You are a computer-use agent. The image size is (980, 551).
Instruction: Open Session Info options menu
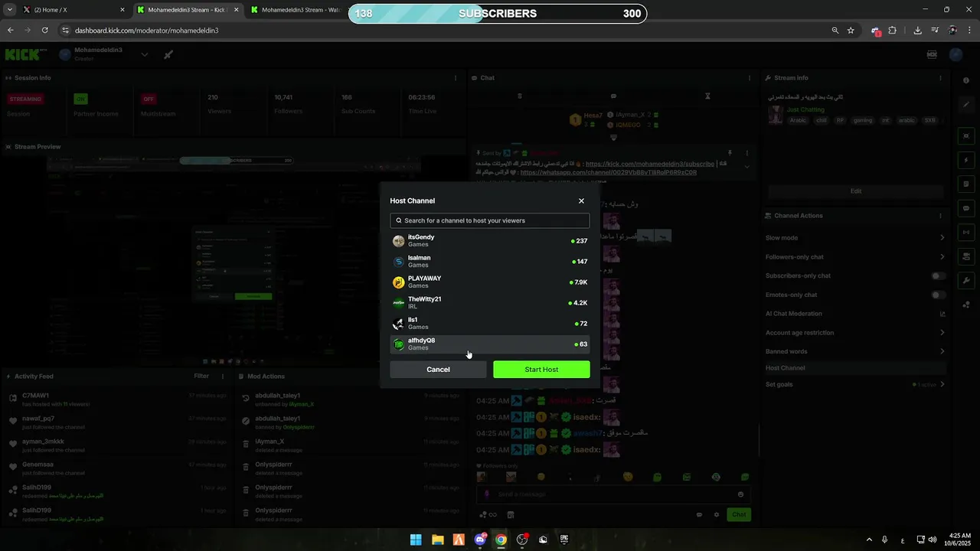click(x=456, y=78)
